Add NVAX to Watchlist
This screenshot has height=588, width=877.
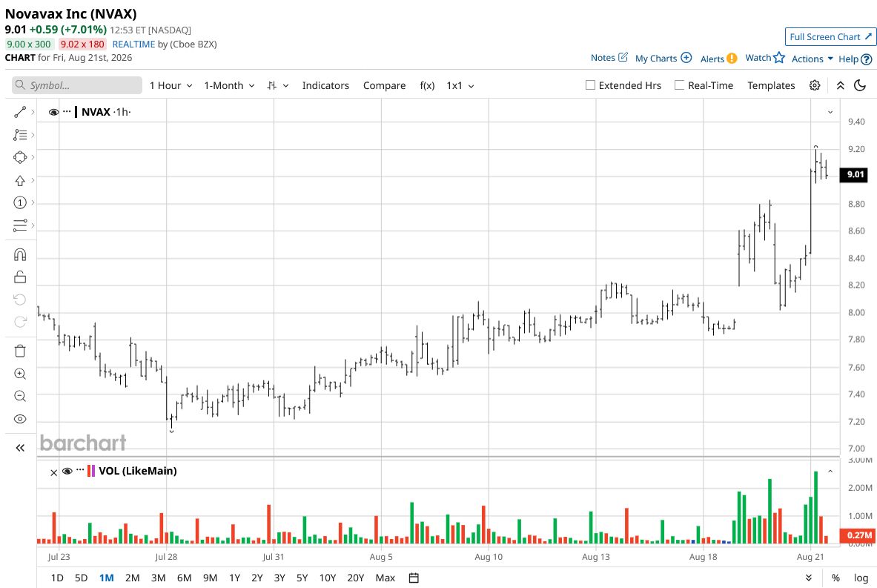click(x=765, y=58)
